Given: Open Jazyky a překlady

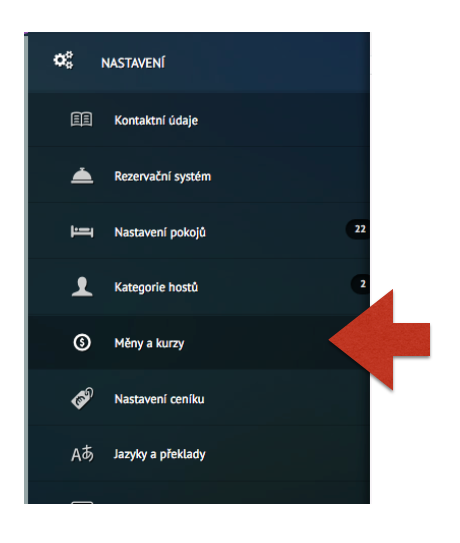Looking at the screenshot, I should pyautogui.click(x=199, y=454).
